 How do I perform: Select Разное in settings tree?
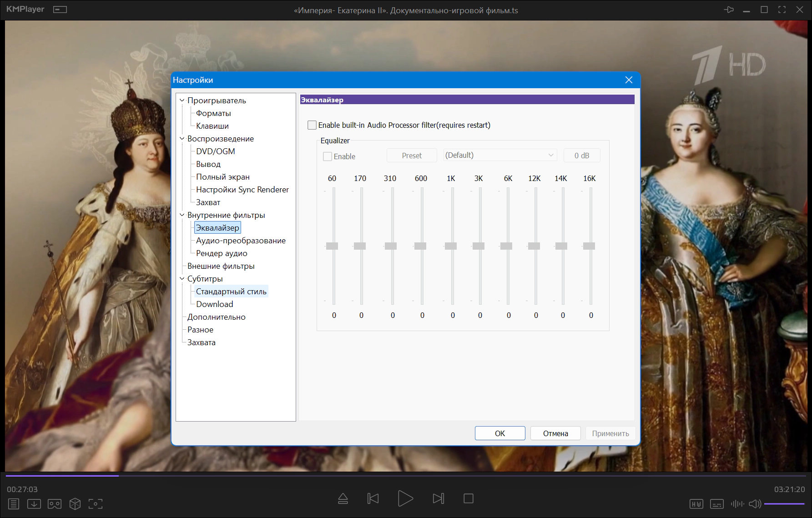tap(200, 330)
